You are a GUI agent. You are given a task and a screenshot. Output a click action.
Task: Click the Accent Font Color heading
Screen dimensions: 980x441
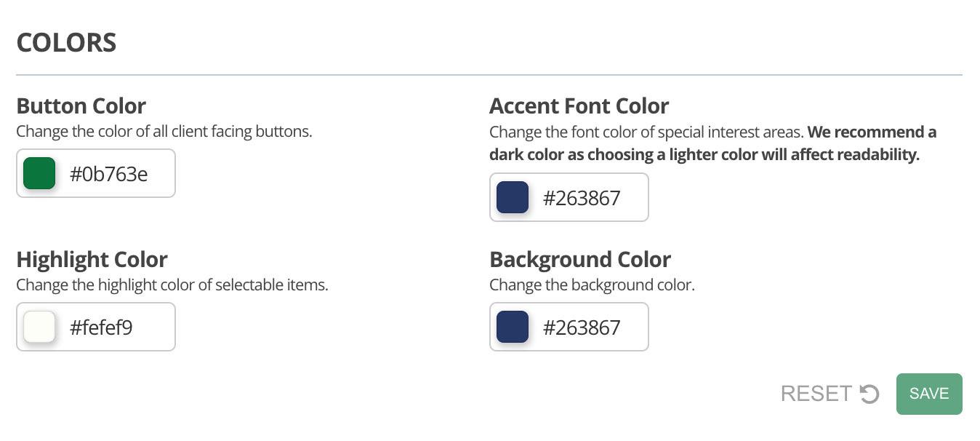coord(579,106)
